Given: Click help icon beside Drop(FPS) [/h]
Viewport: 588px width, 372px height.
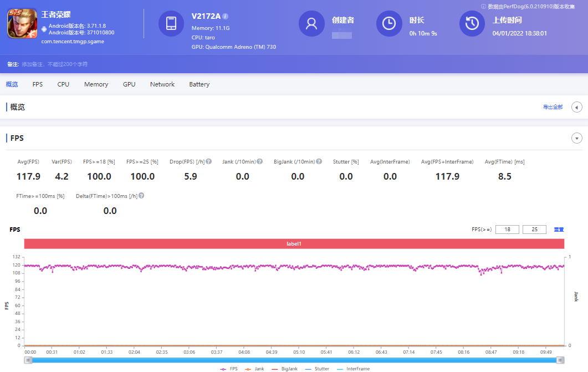Looking at the screenshot, I should pos(209,162).
